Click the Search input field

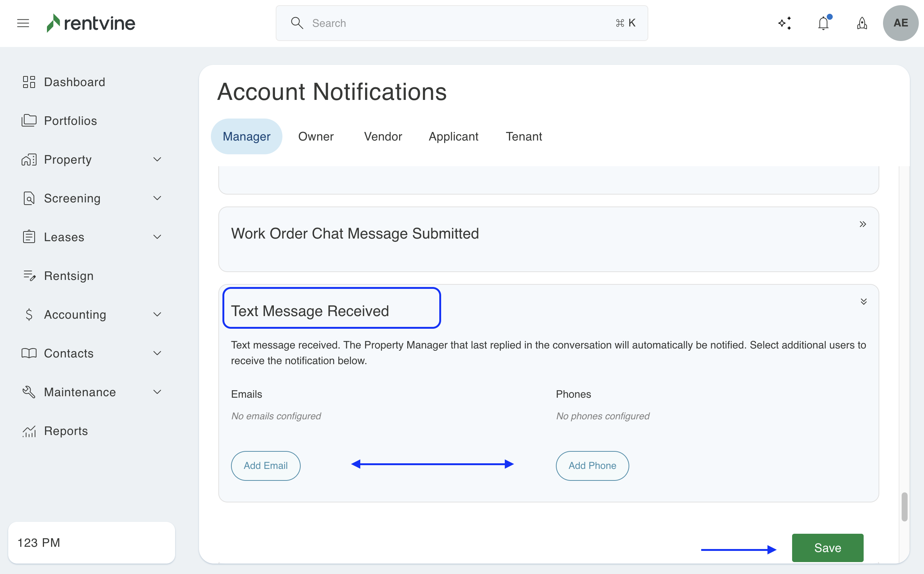(x=461, y=23)
